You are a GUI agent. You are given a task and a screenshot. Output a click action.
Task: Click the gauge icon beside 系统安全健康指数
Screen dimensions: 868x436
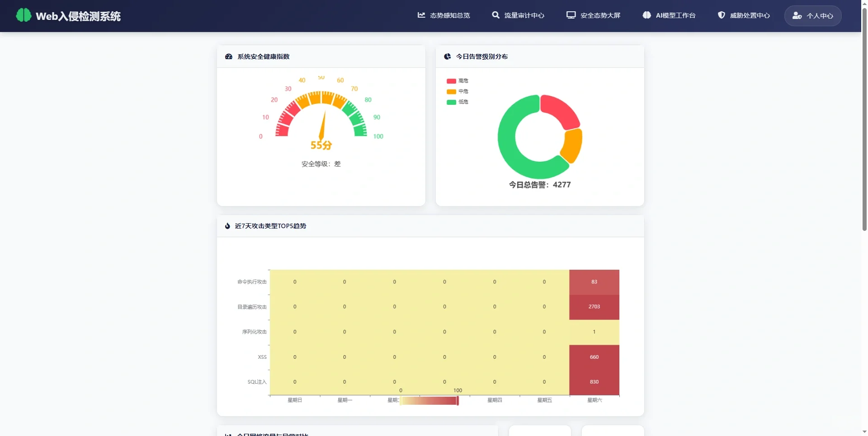coord(229,56)
